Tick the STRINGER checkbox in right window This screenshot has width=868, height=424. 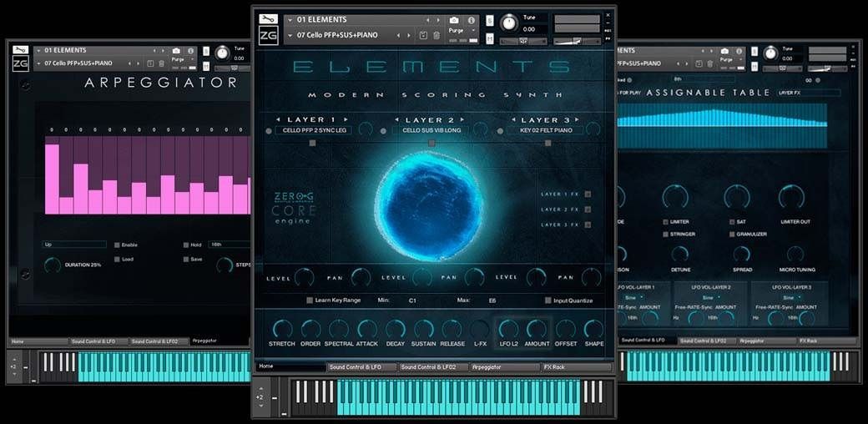[665, 235]
